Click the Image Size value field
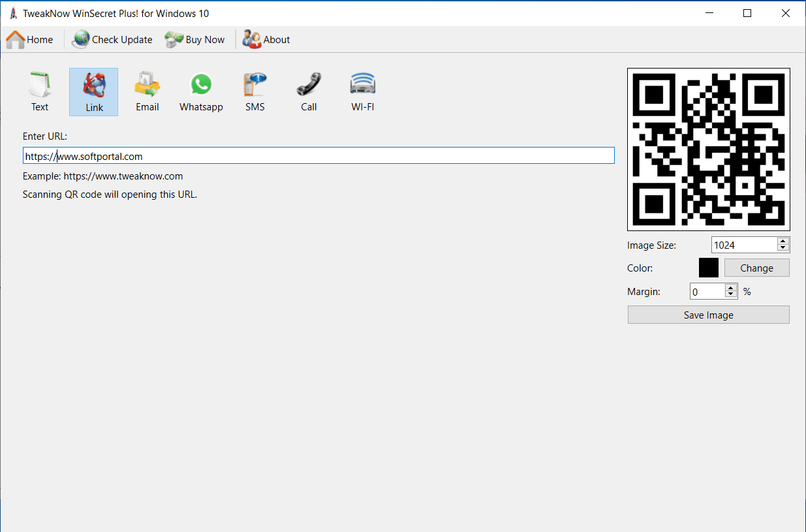 [745, 245]
